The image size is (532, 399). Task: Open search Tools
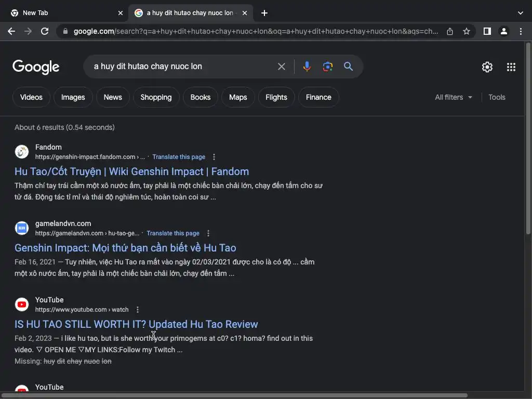coord(497,97)
